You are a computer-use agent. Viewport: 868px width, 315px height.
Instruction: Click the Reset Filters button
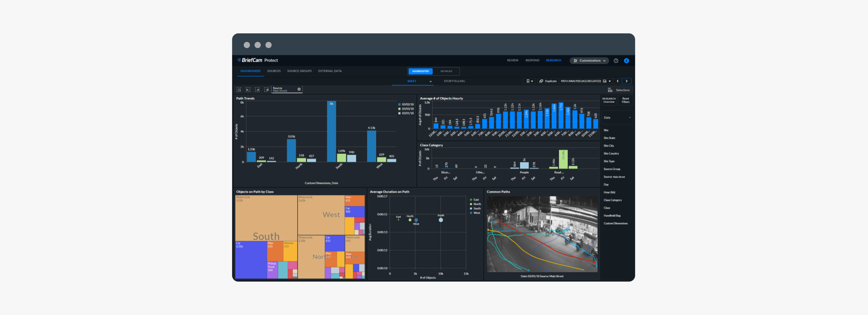coord(625,100)
